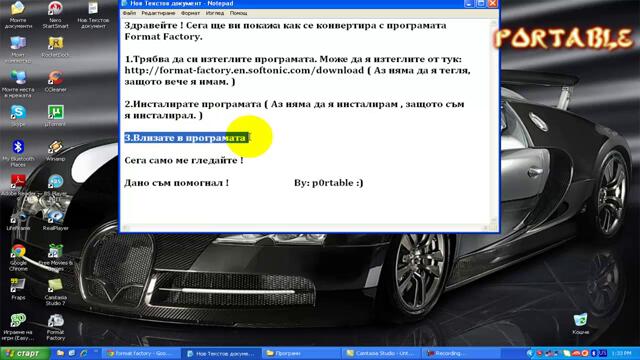Open Помощ menu in Notepad

click(238, 13)
